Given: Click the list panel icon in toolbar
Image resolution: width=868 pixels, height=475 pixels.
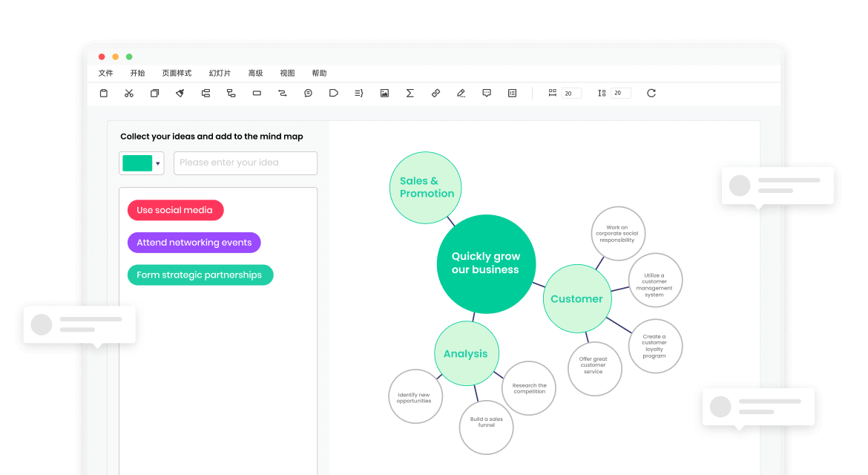Looking at the screenshot, I should (512, 93).
